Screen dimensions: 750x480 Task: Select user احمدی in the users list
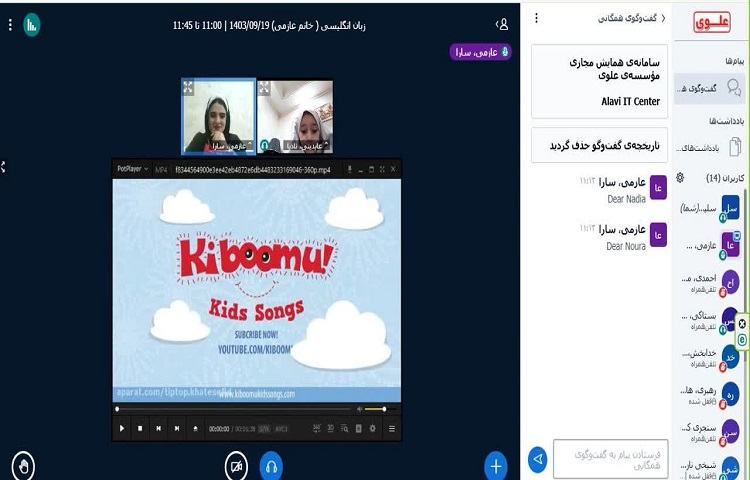(x=709, y=284)
